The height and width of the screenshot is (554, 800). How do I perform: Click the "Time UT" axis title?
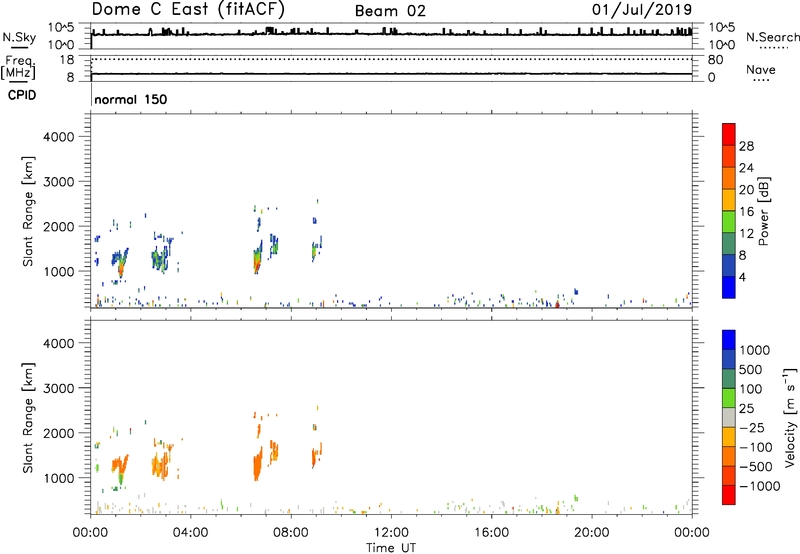tap(391, 547)
